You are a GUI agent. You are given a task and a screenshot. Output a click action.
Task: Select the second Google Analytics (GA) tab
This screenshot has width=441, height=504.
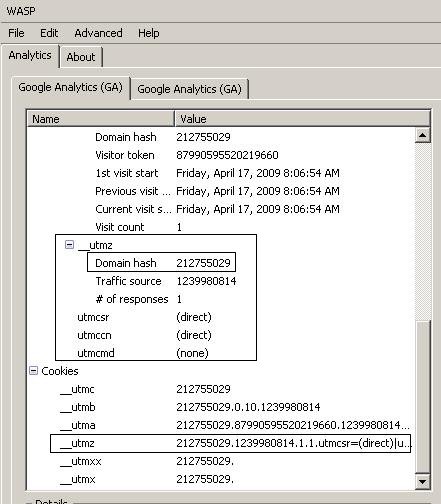click(x=189, y=89)
